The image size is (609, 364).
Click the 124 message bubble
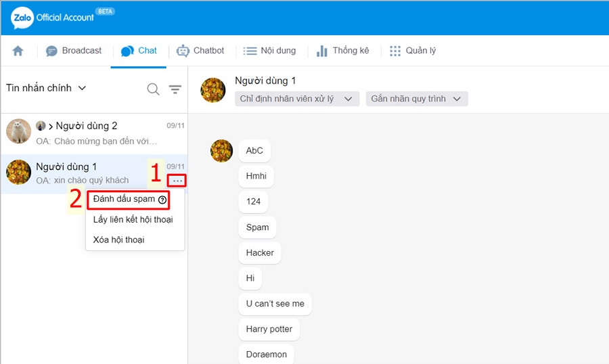point(253,202)
